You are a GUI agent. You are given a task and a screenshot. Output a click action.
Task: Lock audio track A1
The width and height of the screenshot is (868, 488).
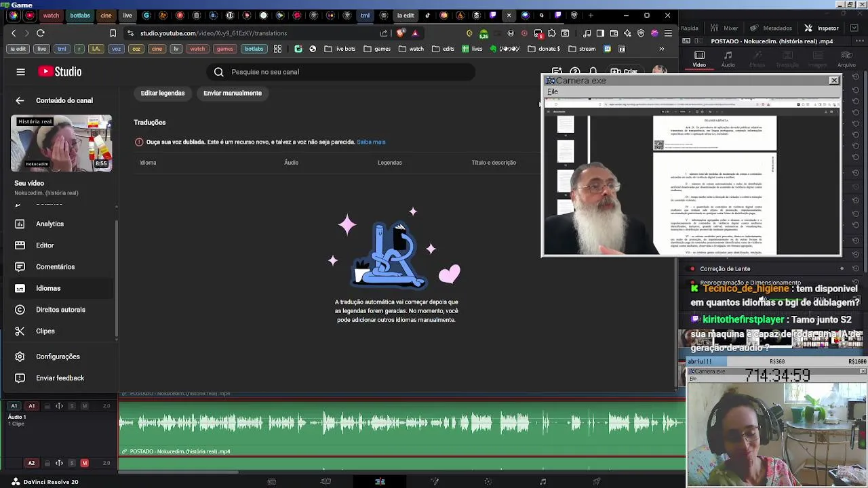coord(46,406)
